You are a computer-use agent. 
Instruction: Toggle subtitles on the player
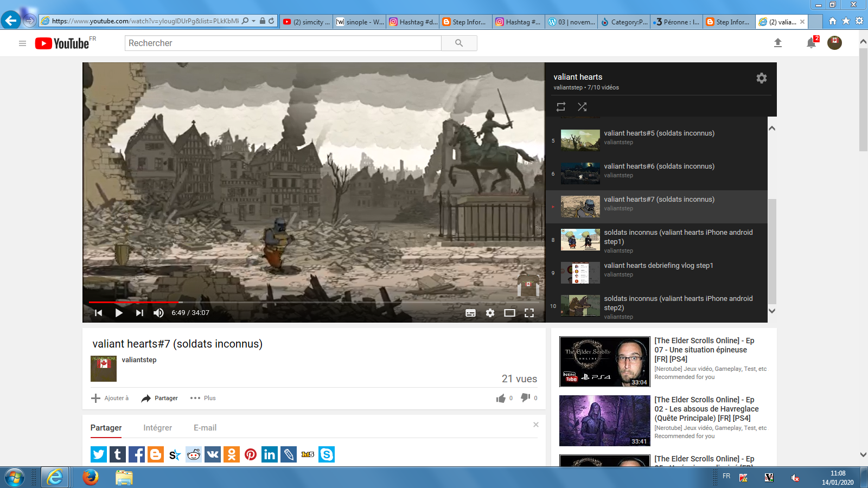click(x=470, y=313)
